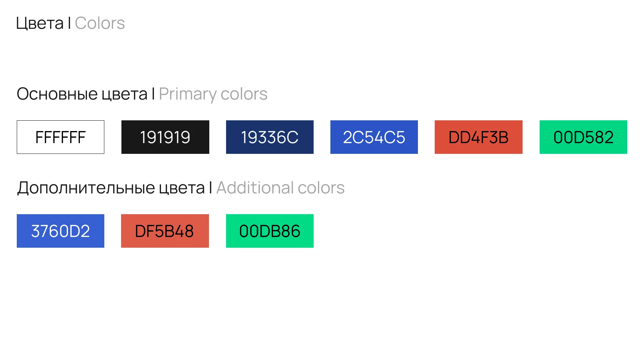Choose the additional blue 3760D2 swatch
Viewport: 644px width, 362px height.
pyautogui.click(x=60, y=231)
